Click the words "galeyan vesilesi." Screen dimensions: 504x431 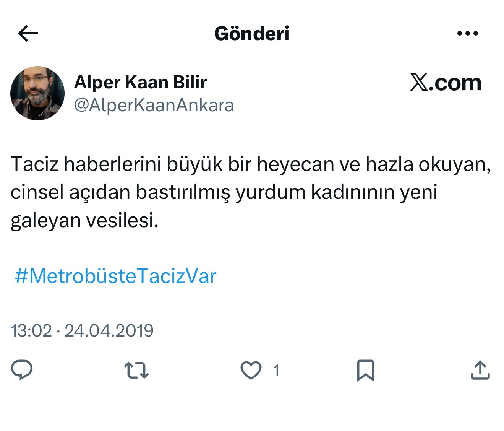click(x=84, y=220)
